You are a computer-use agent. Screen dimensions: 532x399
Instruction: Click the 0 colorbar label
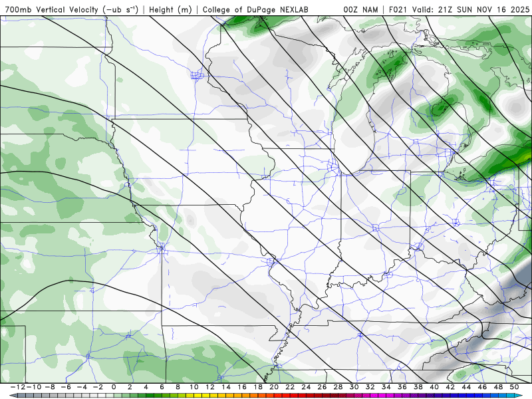pyautogui.click(x=114, y=387)
